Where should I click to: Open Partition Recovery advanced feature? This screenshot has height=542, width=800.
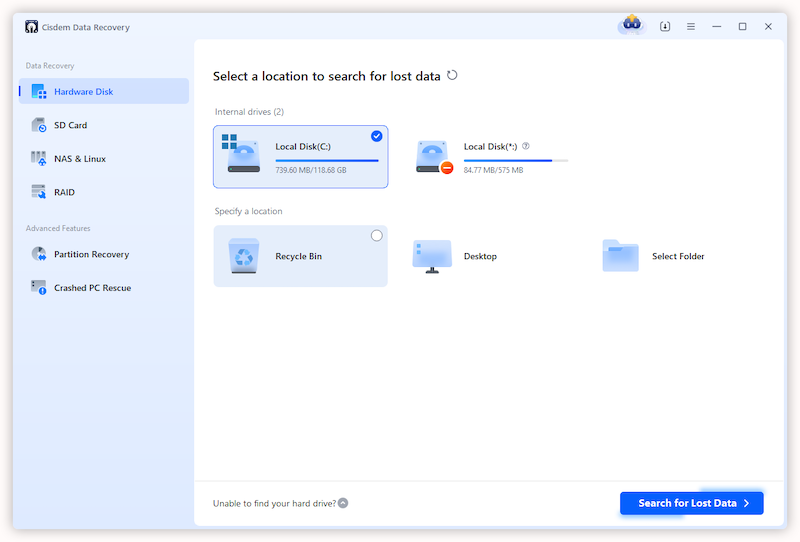coord(91,254)
